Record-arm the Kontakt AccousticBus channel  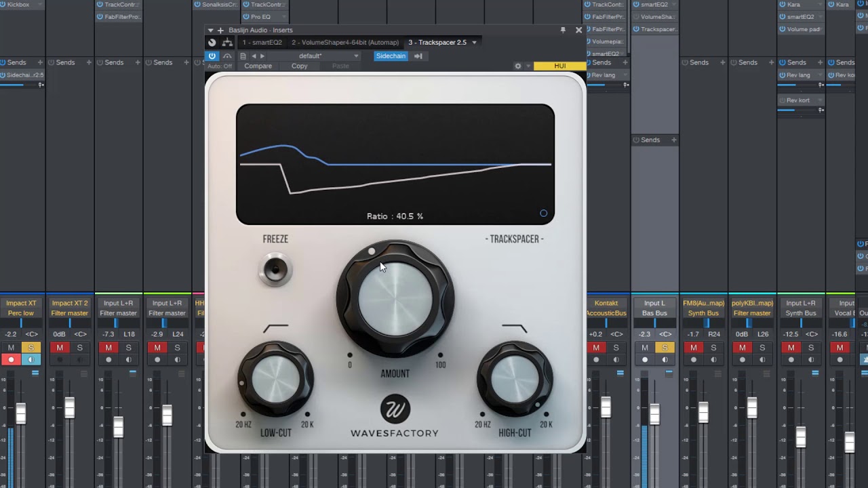pyautogui.click(x=596, y=360)
